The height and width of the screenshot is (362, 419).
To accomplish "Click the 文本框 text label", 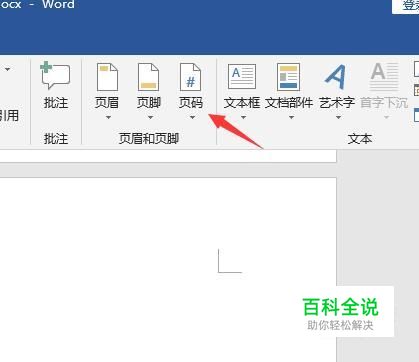I will click(242, 103).
